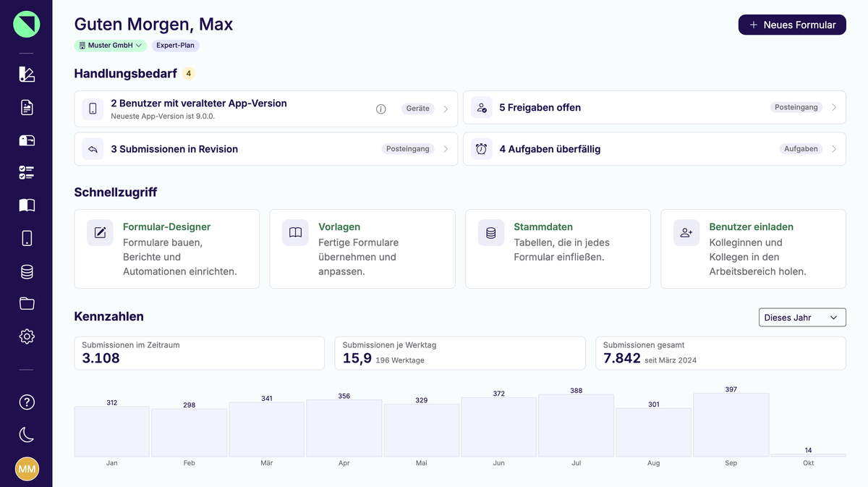
Task: Click the Mär bar labeled 341
Action: (266, 429)
